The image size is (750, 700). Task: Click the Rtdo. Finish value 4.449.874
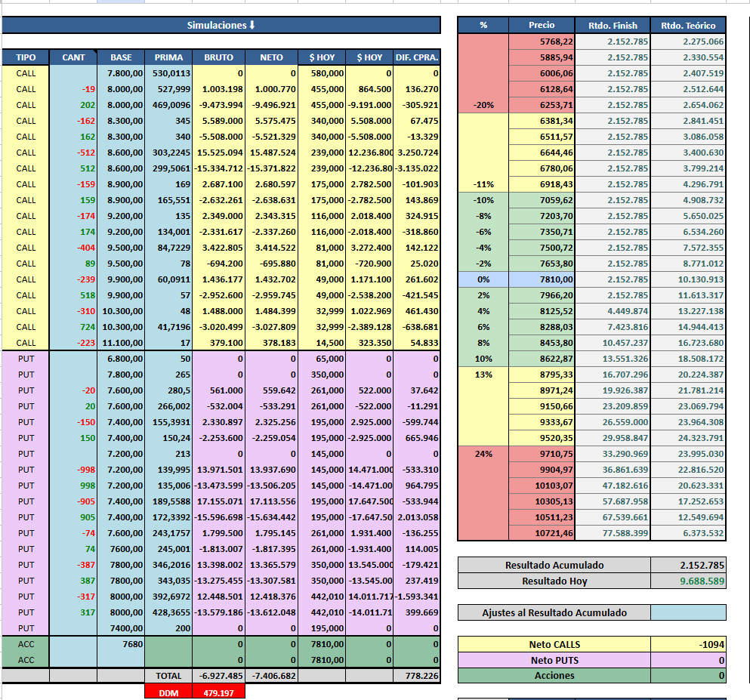[x=613, y=311]
